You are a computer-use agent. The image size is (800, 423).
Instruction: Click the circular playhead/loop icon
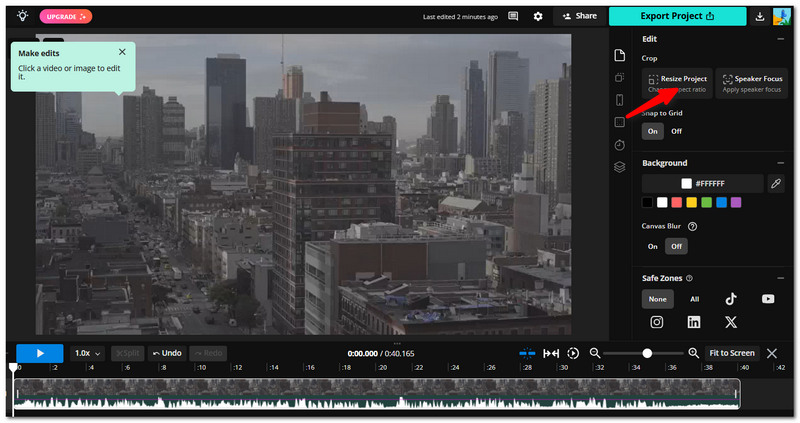[573, 353]
